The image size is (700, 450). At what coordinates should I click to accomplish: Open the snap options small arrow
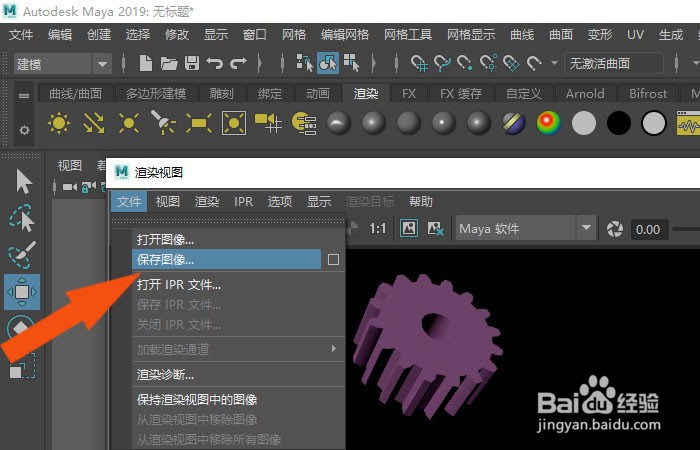(x=554, y=63)
